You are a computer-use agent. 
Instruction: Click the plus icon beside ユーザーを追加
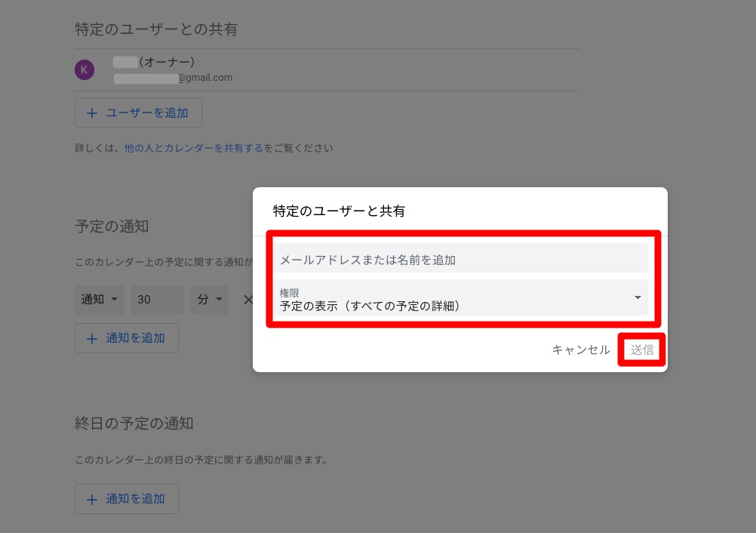92,112
